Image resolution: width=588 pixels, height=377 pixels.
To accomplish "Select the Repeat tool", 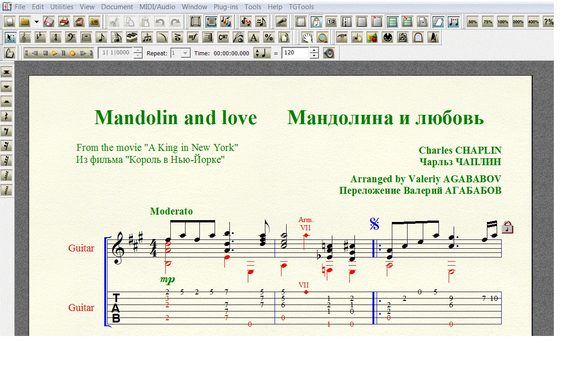I will pos(207,37).
